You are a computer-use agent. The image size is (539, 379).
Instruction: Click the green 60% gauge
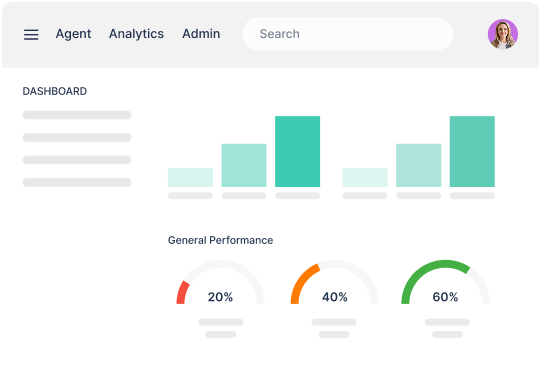click(x=446, y=282)
